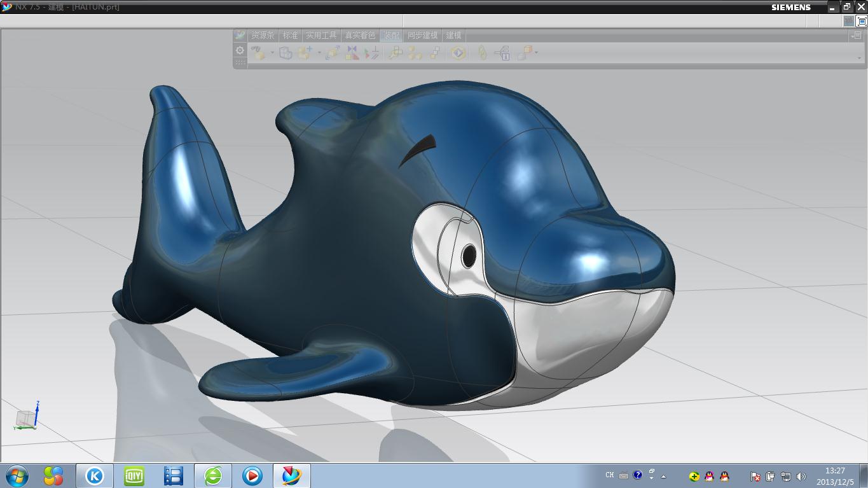Toggle the CH input language indicator

click(x=609, y=475)
